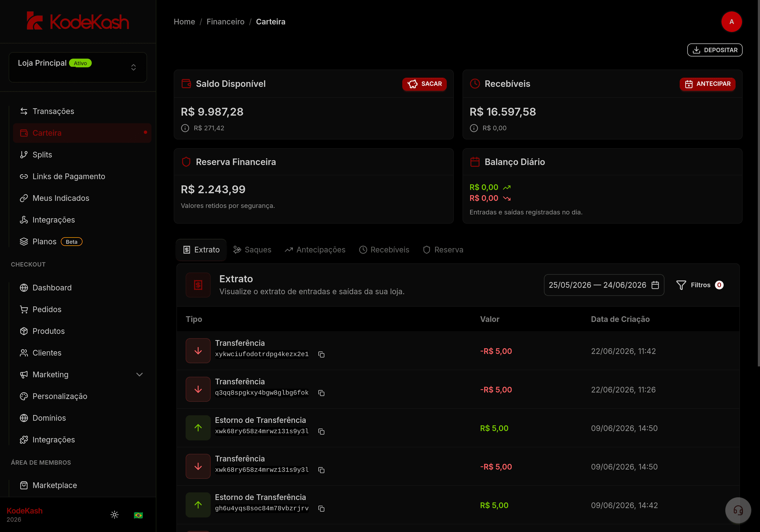Viewport: 760px width, 532px height.
Task: Open the support headset chat button
Action: [x=738, y=510]
